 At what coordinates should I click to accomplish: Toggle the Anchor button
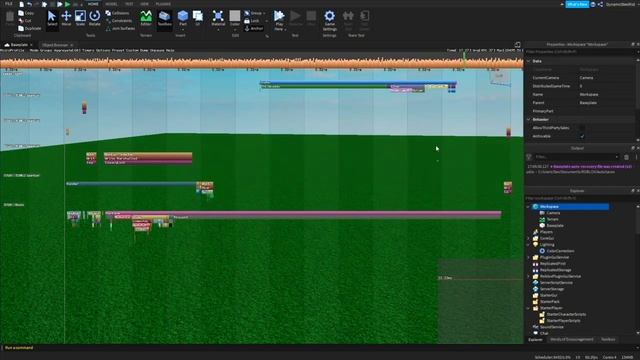coord(254,28)
